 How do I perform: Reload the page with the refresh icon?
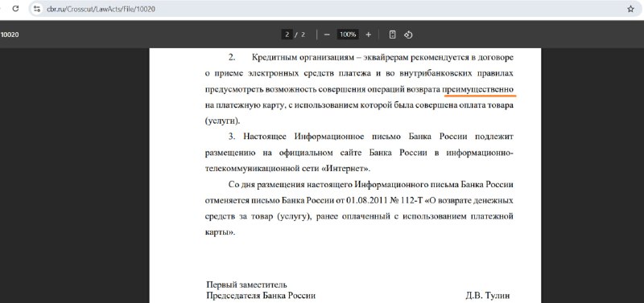15,9
